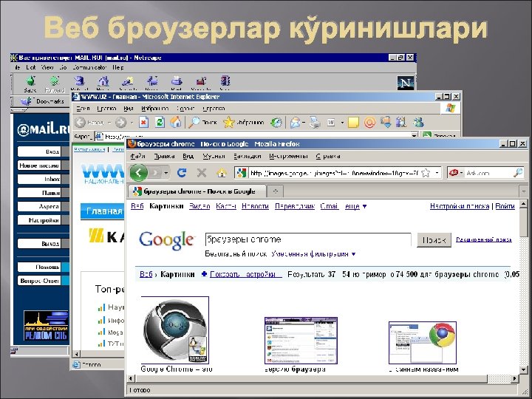This screenshot has width=532, height=399.
Task: Click Internet Explorer Home icon
Action: point(175,122)
